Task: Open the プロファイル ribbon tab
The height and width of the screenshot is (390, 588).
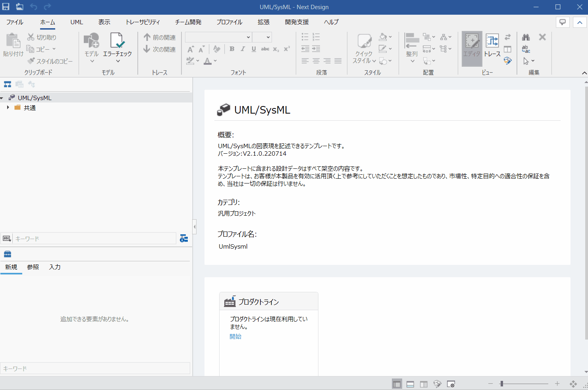Action: [x=229, y=22]
